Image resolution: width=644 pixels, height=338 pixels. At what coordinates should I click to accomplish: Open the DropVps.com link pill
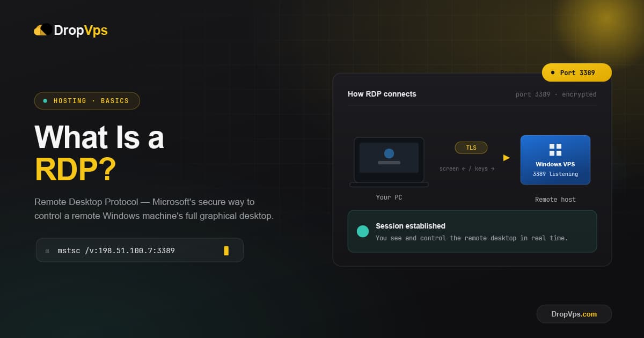click(574, 314)
